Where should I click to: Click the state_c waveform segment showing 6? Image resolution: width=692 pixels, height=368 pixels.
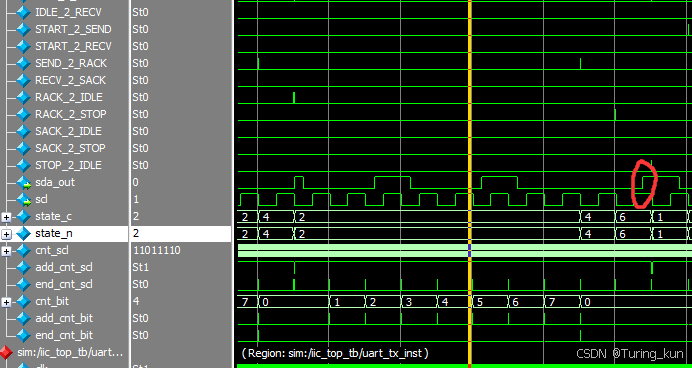633,217
